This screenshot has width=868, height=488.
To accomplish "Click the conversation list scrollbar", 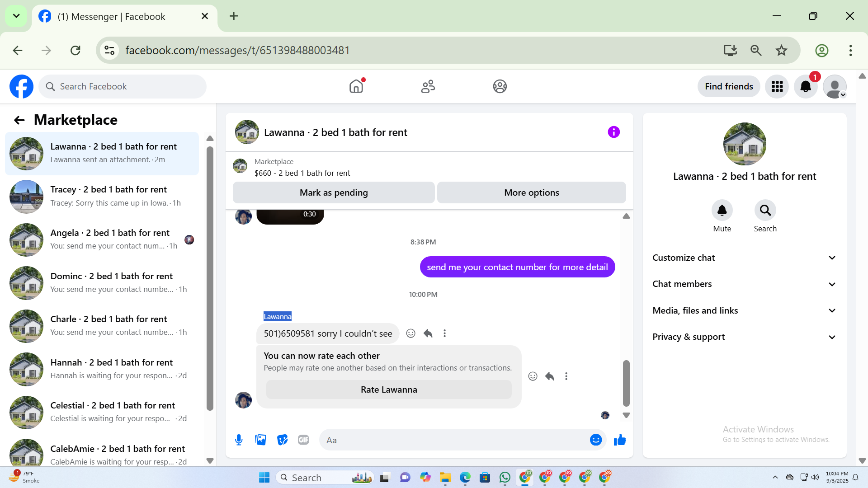I will pos(210,278).
